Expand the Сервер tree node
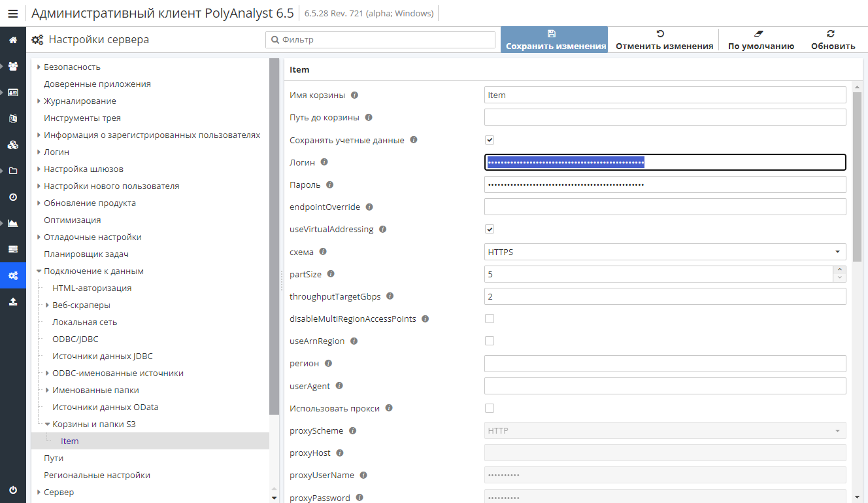The height and width of the screenshot is (503, 868). coord(39,492)
